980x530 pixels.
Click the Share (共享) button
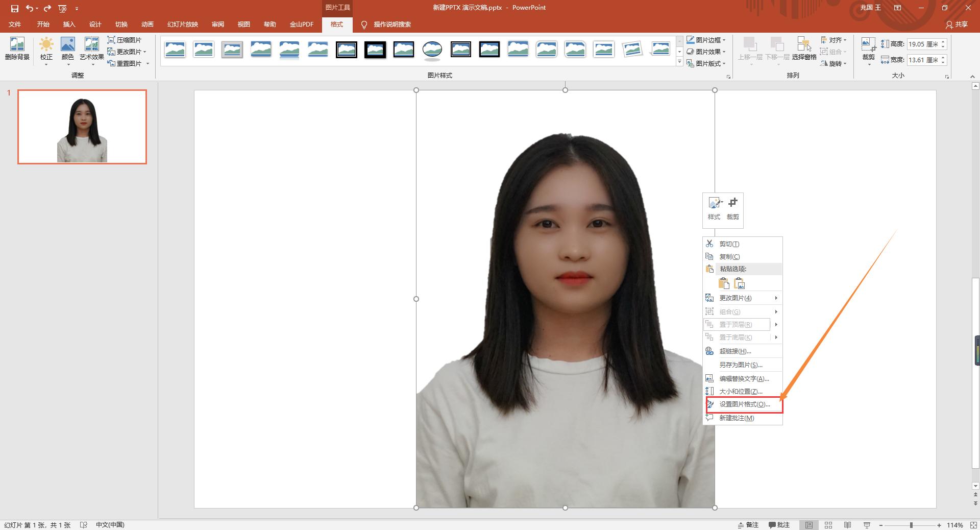[957, 25]
